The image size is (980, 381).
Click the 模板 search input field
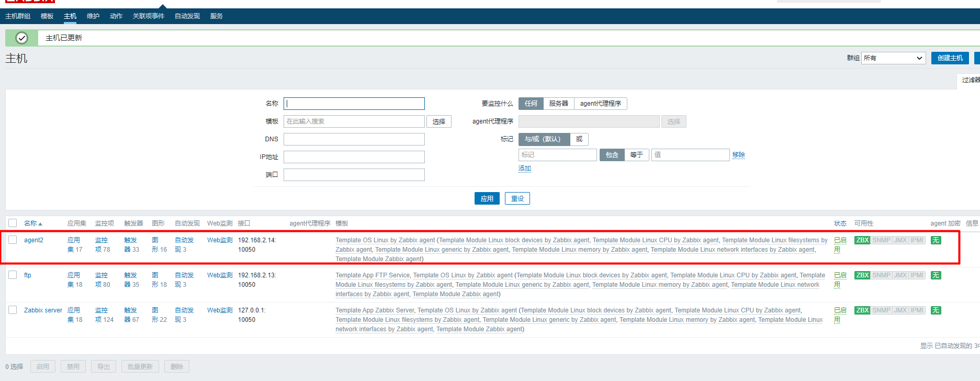(x=354, y=121)
